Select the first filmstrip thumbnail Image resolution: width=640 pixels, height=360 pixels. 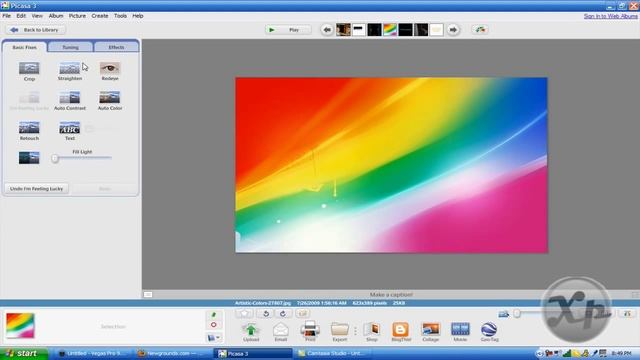point(343,30)
